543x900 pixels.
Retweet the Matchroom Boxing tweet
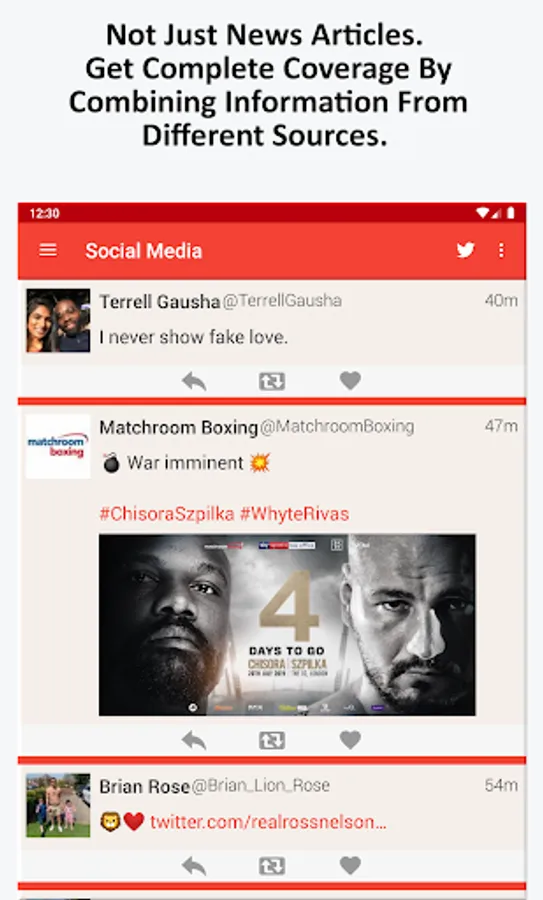(272, 740)
